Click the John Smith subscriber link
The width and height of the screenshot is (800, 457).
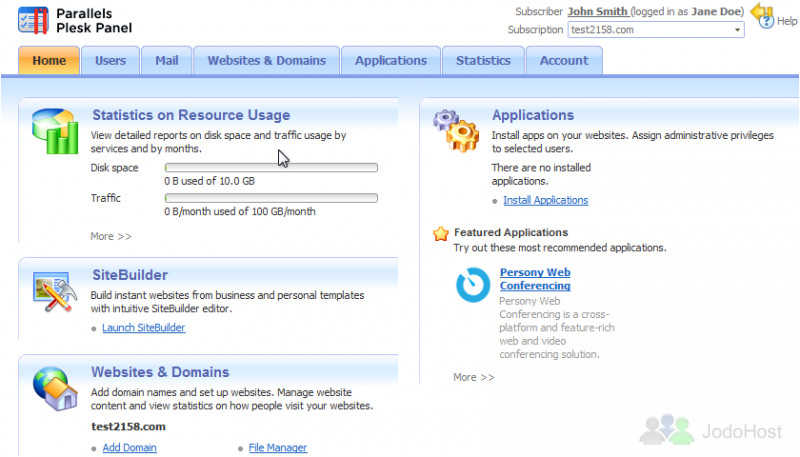pyautogui.click(x=597, y=11)
